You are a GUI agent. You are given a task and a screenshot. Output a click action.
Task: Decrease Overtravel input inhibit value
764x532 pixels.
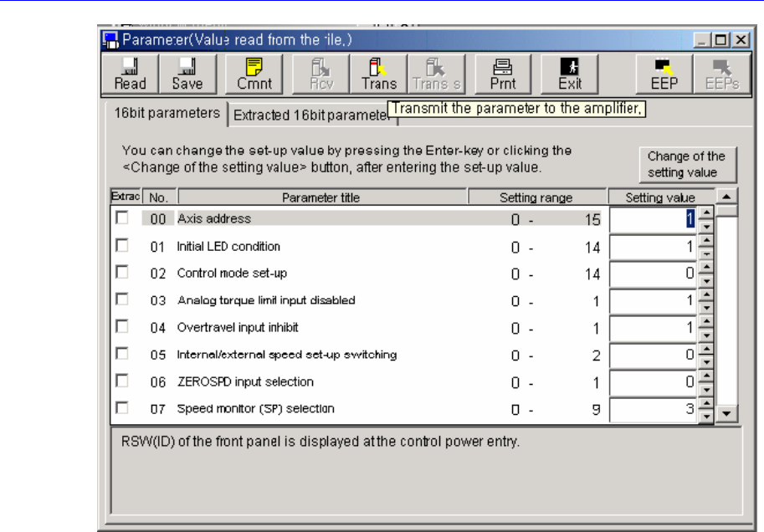(x=705, y=335)
